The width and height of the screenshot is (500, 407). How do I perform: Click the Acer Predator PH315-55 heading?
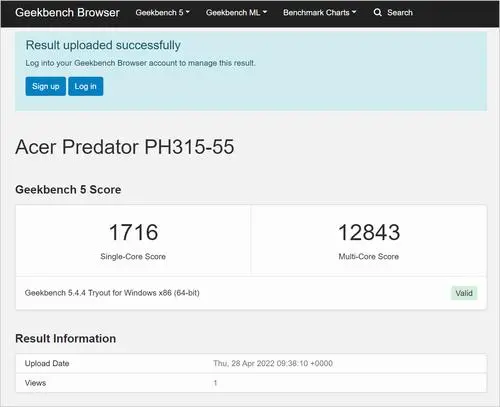coord(125,147)
